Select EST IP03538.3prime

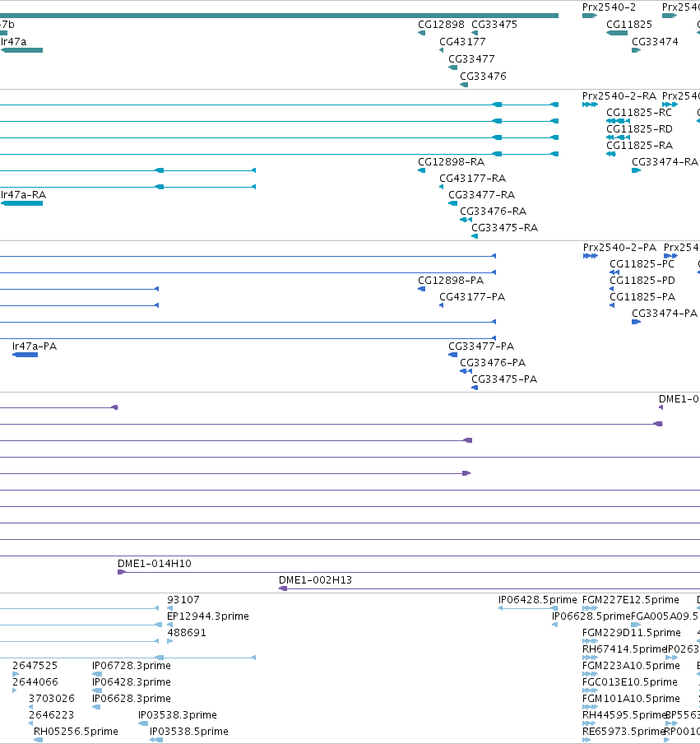[x=178, y=715]
